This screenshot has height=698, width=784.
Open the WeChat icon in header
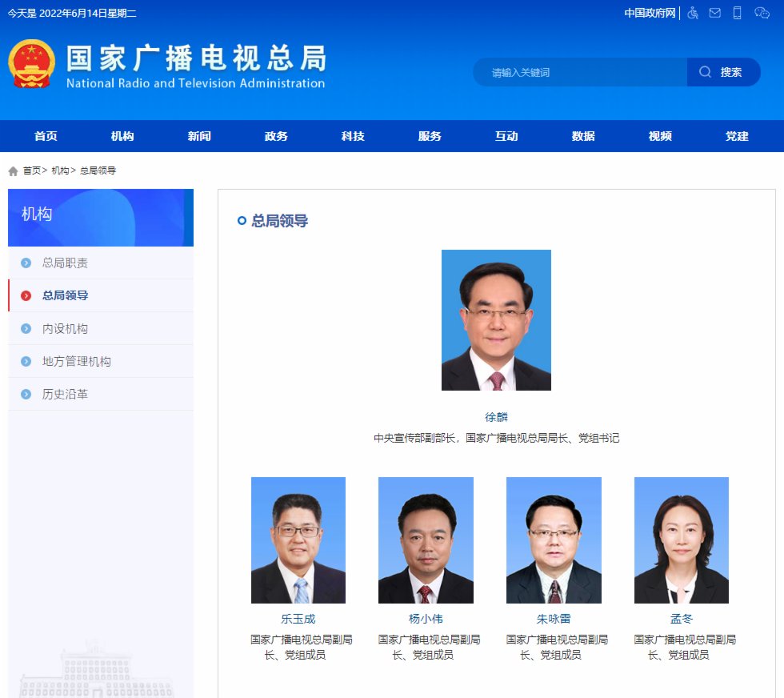point(762,13)
